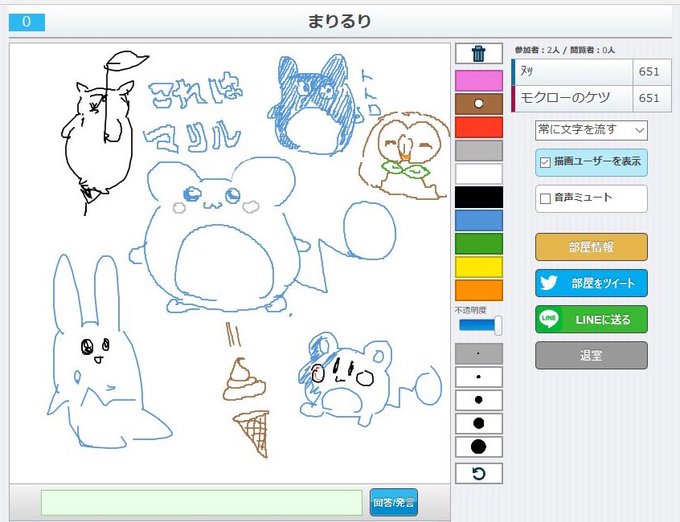
Task: Click the 部屋情報 button
Action: pos(591,247)
